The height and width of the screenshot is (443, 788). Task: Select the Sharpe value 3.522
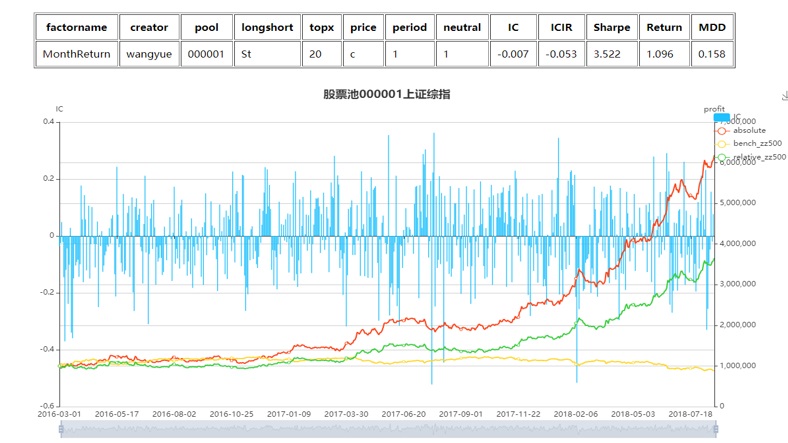(611, 54)
